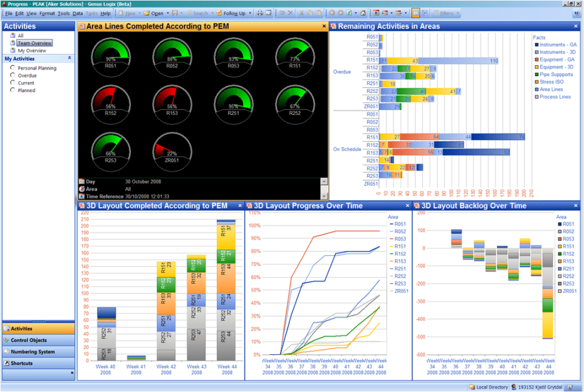Select the Current radio button

pyautogui.click(x=13, y=83)
